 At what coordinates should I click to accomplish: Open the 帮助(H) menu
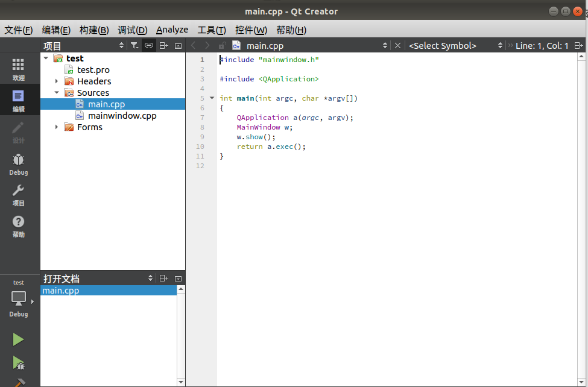coord(291,30)
